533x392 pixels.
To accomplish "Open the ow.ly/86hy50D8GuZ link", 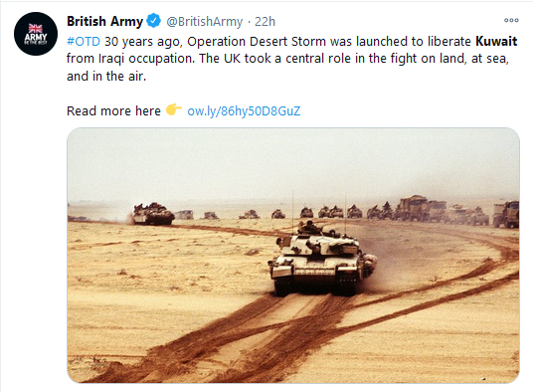I will (244, 110).
